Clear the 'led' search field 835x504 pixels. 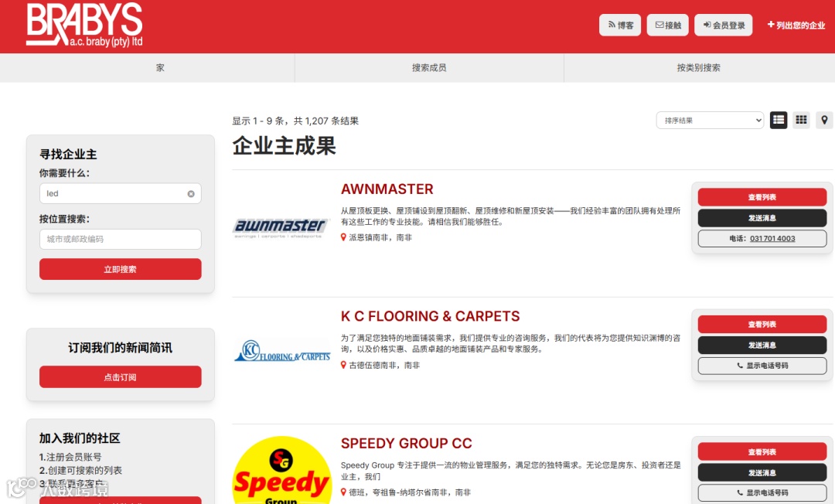coord(191,194)
